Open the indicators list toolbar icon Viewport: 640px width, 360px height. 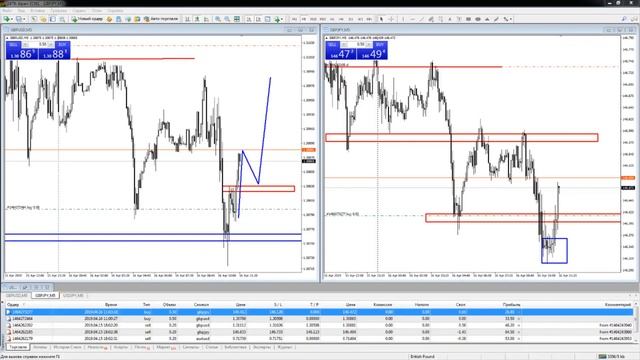277,19
